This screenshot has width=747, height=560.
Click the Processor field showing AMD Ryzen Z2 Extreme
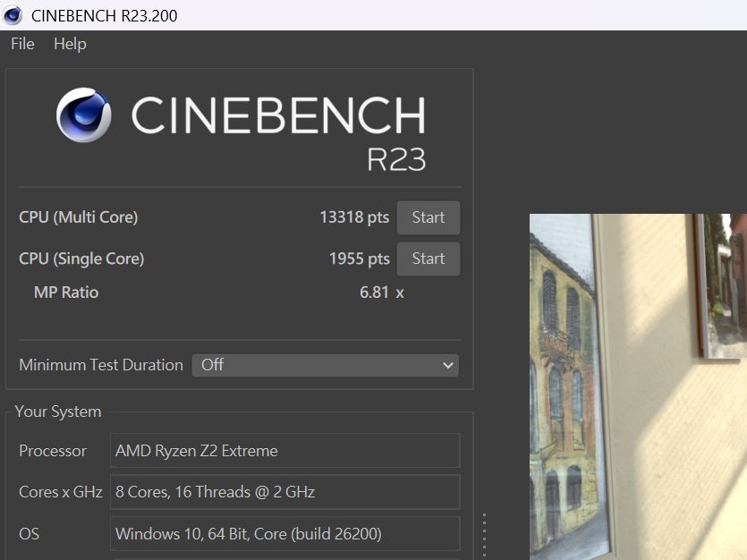[x=284, y=451]
